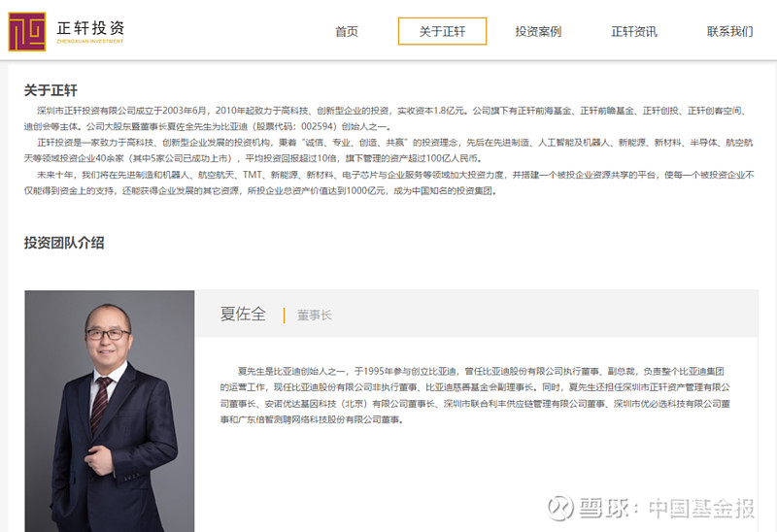The height and width of the screenshot is (532, 777).
Task: Click the Xueqiu snowball watermark icon
Action: point(561,509)
